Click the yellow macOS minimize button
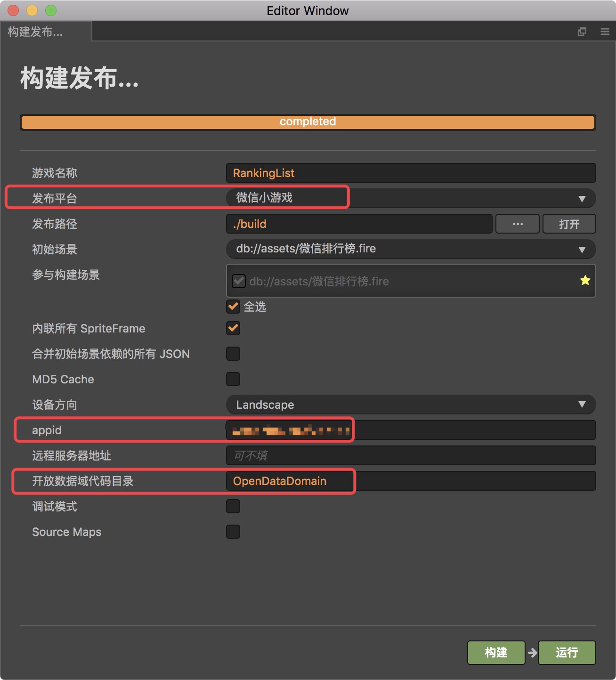Screen dimensions: 616x680 point(32,10)
